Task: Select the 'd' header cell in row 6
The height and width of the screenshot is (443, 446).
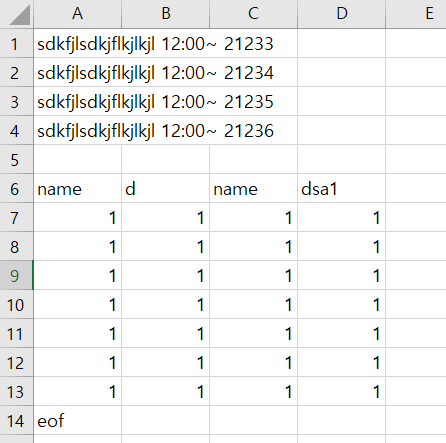Action: click(x=166, y=189)
